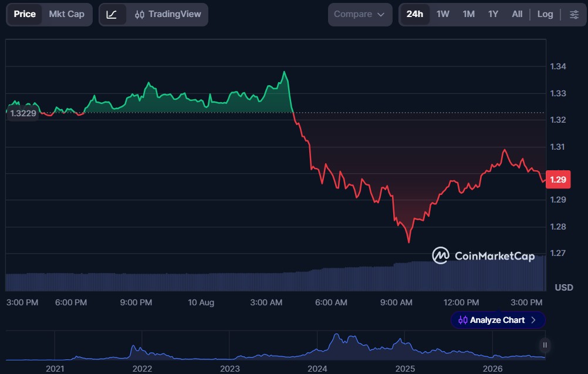Select the 1Y timeframe
Viewport: 588px width, 374px height.
(x=493, y=14)
